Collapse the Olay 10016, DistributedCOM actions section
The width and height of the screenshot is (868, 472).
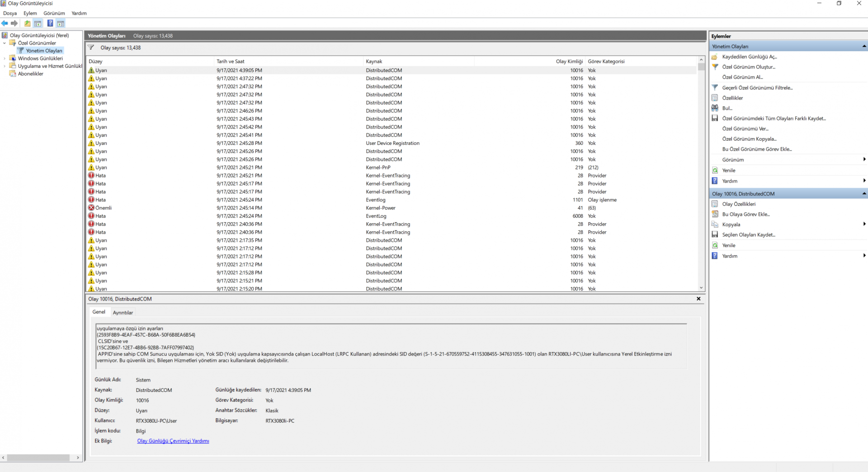[864, 194]
